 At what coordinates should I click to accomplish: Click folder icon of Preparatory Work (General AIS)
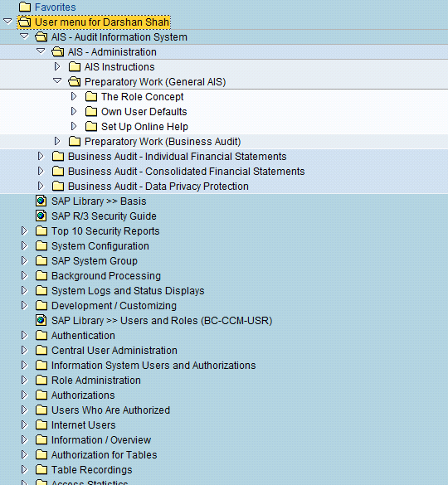pyautogui.click(x=75, y=81)
